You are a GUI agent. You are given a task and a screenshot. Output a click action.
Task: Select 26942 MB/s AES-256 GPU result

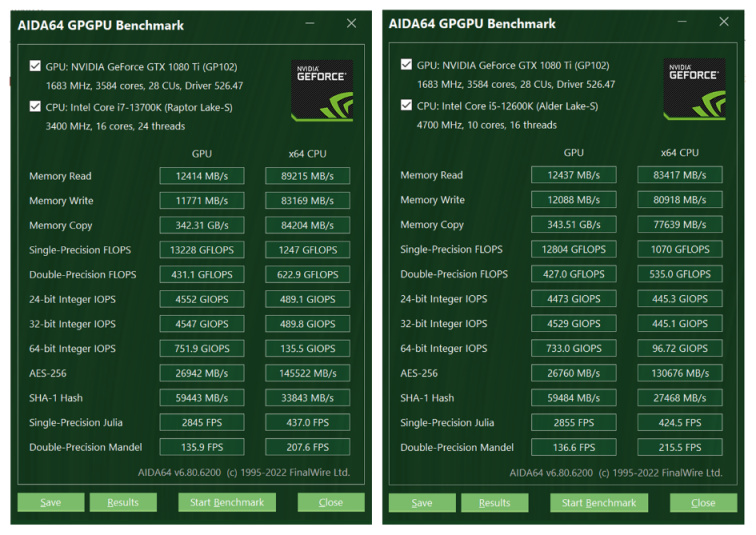point(202,373)
